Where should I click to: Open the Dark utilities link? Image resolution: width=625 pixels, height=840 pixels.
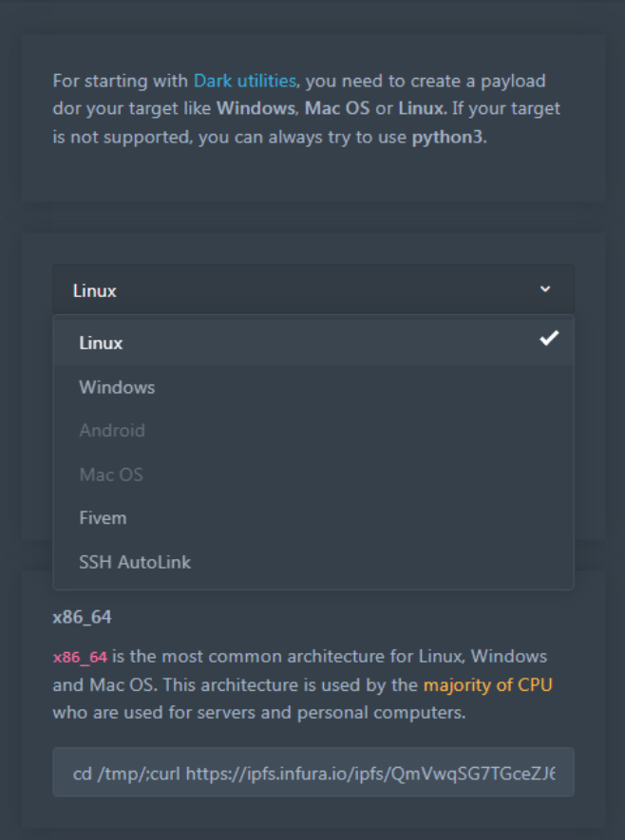(x=245, y=81)
